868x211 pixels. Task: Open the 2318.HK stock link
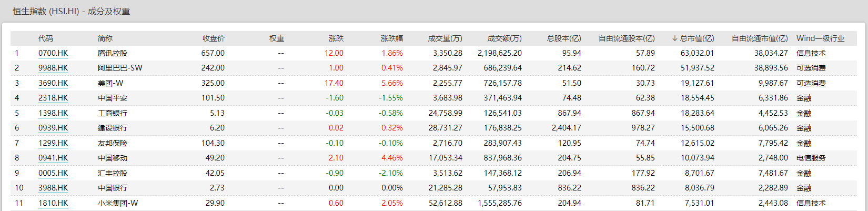(x=53, y=98)
